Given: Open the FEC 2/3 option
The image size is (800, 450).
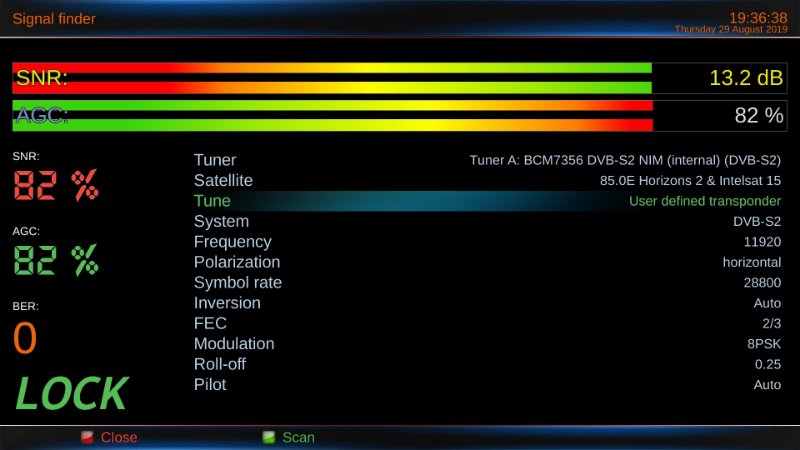Looking at the screenshot, I should pyautogui.click(x=771, y=323).
